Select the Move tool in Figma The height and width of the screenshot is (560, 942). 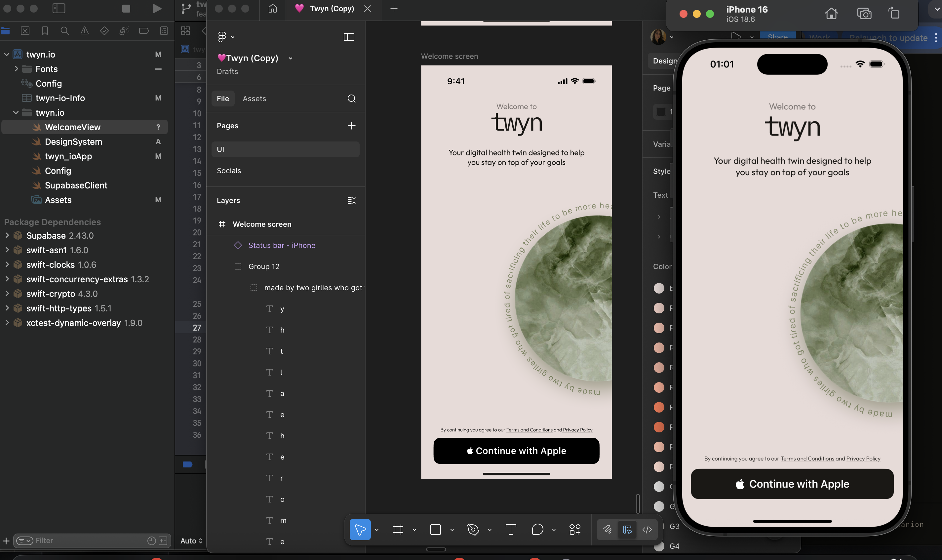tap(360, 530)
